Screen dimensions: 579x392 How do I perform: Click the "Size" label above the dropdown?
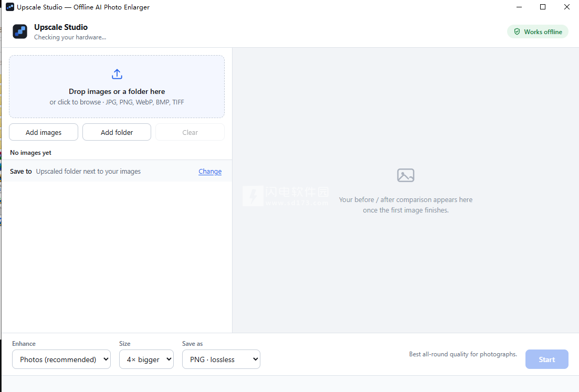tap(125, 344)
